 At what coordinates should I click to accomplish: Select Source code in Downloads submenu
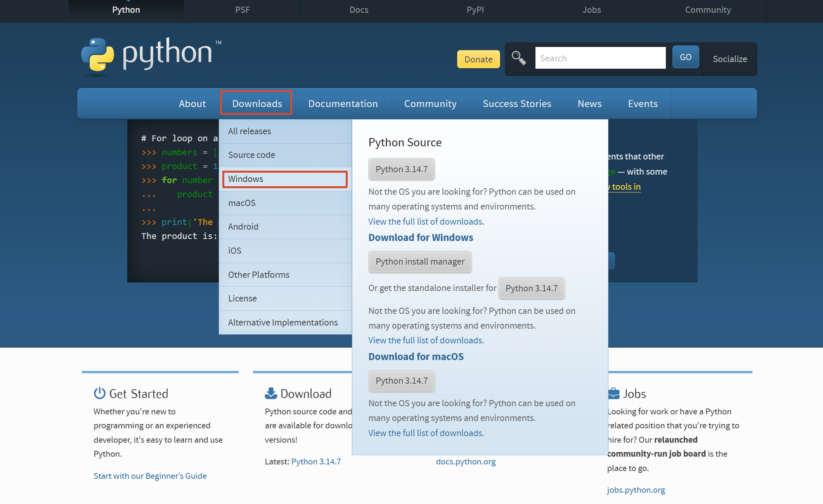click(285, 155)
